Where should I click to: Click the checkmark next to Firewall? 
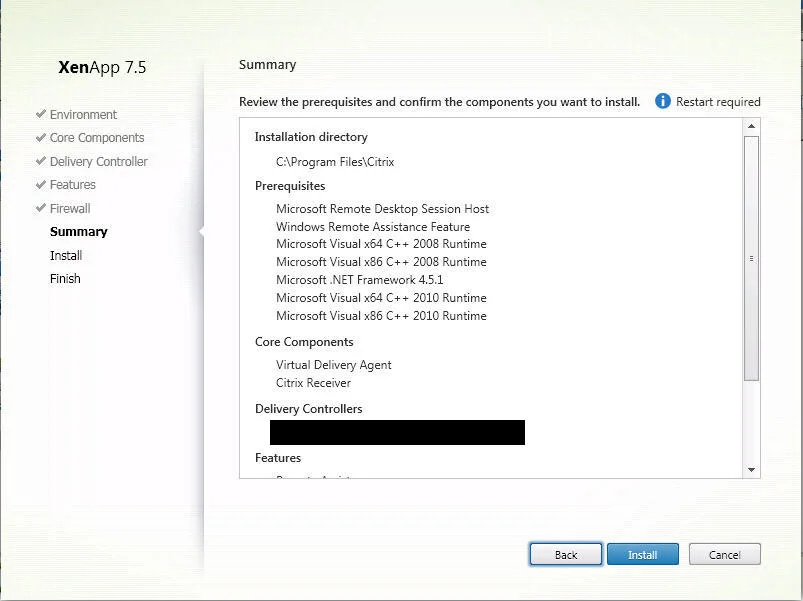[x=41, y=208]
